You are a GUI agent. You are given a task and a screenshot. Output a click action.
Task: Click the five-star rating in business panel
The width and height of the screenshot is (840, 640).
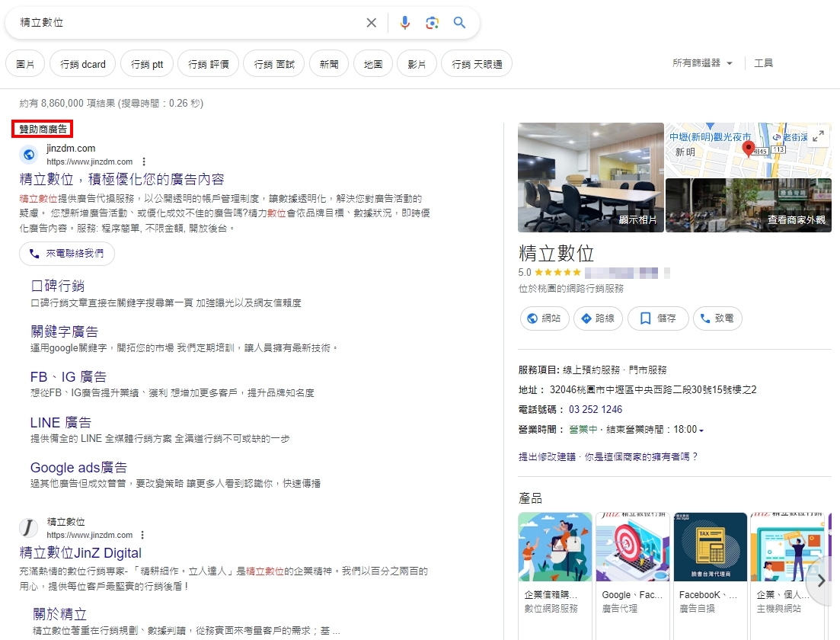click(x=557, y=272)
